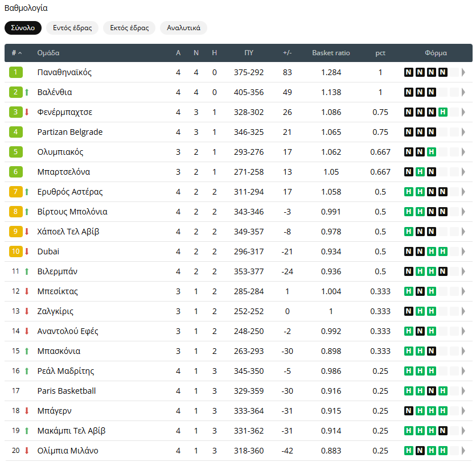Click the black N form badge for Paris Basketball
476x466 pixels.
click(x=432, y=391)
